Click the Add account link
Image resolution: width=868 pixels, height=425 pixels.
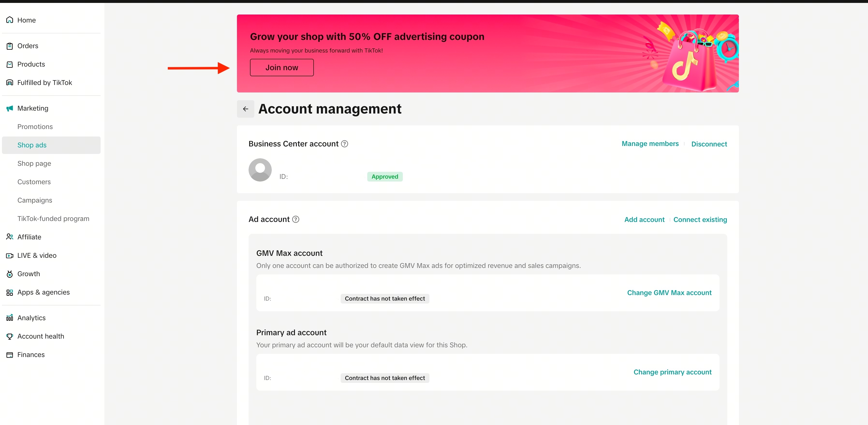coord(644,220)
